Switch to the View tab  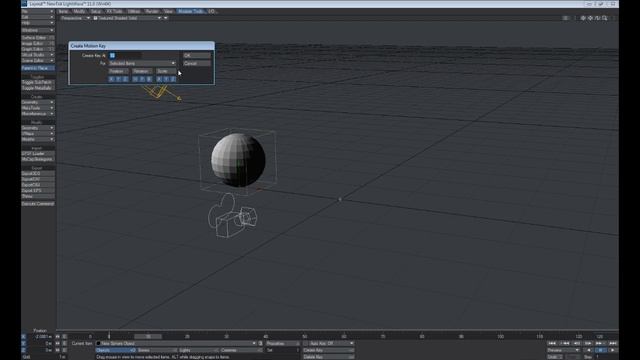point(168,11)
